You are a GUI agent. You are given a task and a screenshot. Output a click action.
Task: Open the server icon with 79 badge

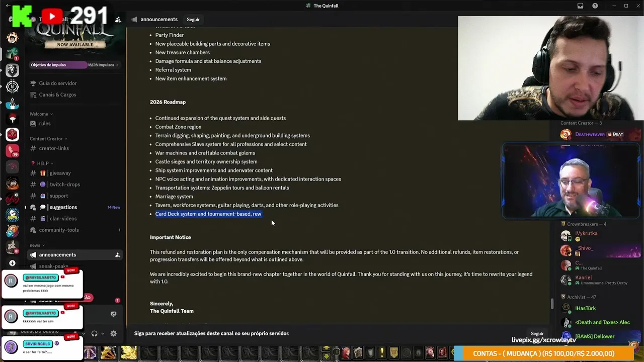12,150
